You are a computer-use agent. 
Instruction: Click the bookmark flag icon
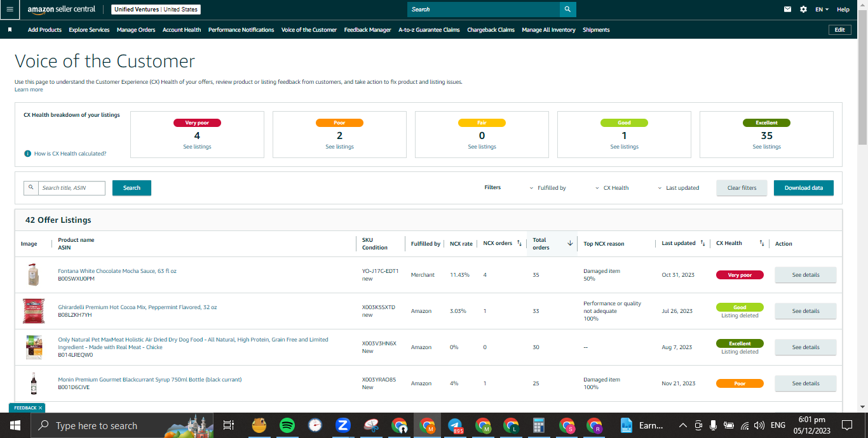click(10, 30)
